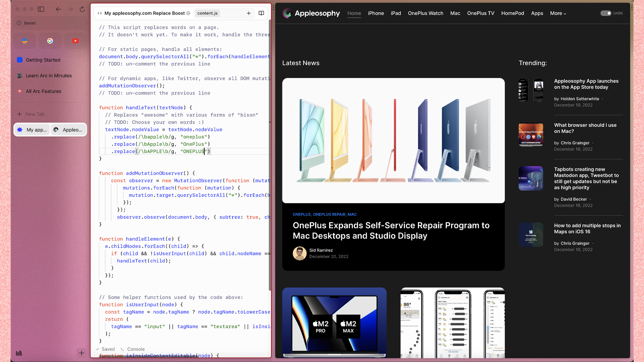Viewport: 644px width, 362px height.
Task: Click the Appleosophy logo
Action: (311, 13)
